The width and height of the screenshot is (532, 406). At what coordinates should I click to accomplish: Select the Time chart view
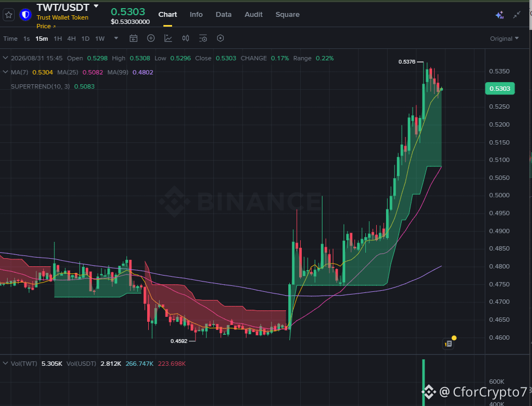(10, 39)
